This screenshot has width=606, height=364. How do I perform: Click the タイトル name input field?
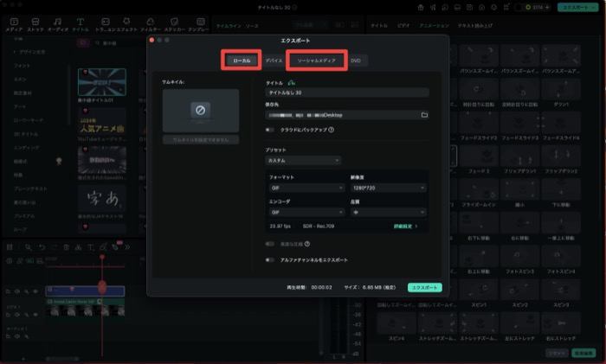347,93
